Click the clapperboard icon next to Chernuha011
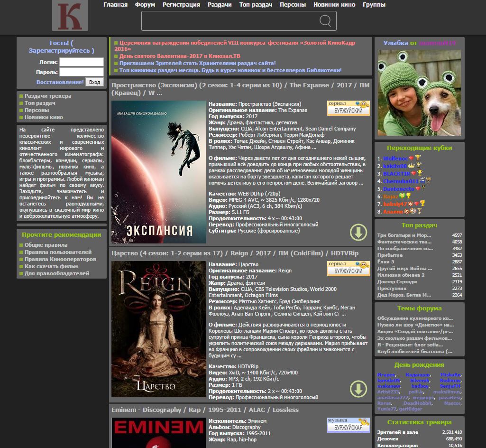This screenshot has height=448, width=486. [x=422, y=181]
